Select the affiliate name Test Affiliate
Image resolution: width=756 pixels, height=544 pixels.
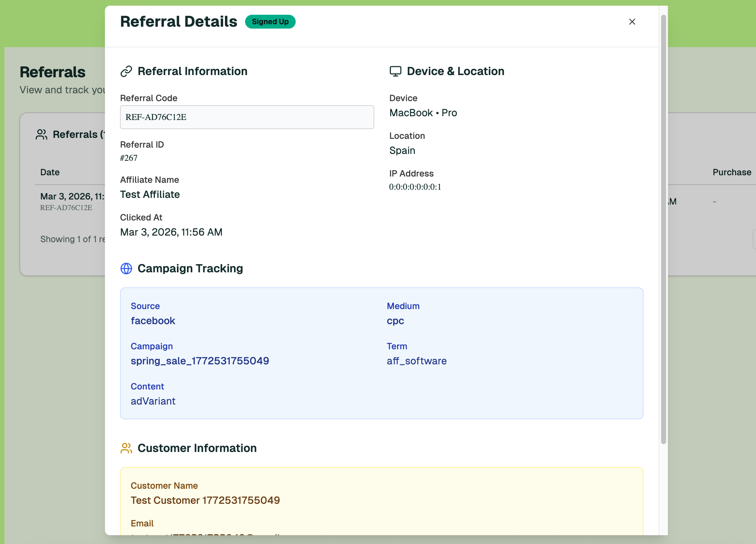pyautogui.click(x=150, y=194)
